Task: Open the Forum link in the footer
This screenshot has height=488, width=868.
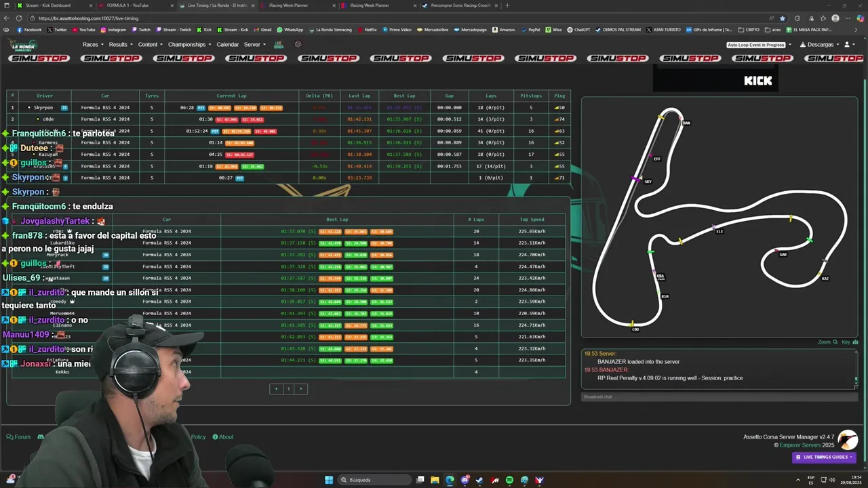Action: [x=18, y=437]
